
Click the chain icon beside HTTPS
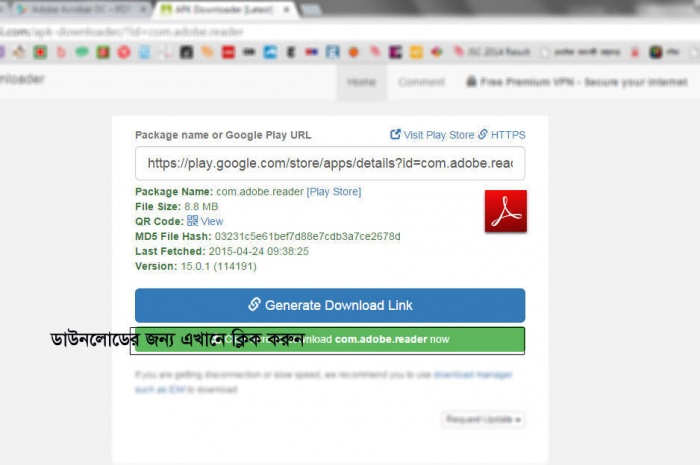click(483, 134)
